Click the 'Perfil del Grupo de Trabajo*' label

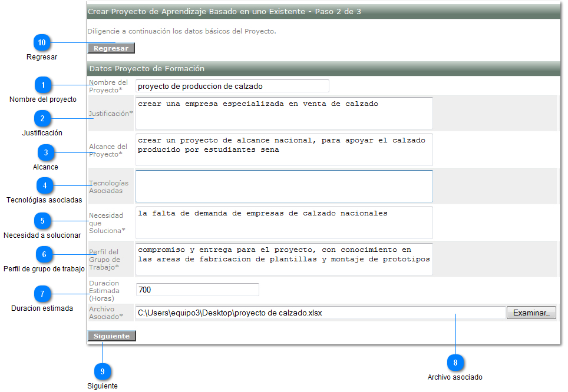tap(105, 260)
